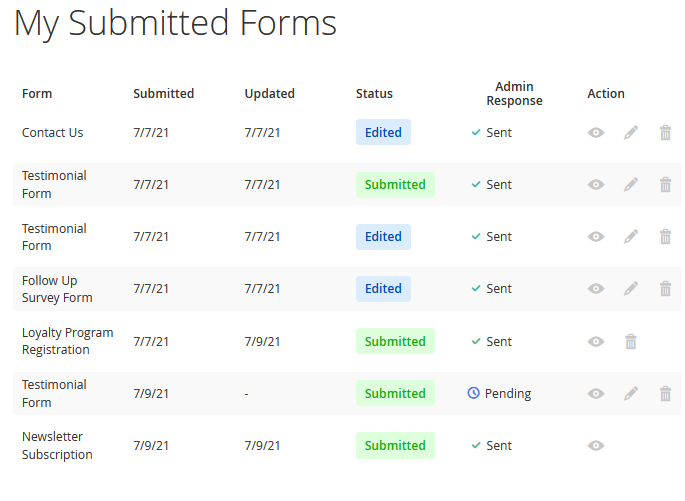This screenshot has width=685, height=501.
Task: Click the Pending clock status icon
Action: click(474, 394)
